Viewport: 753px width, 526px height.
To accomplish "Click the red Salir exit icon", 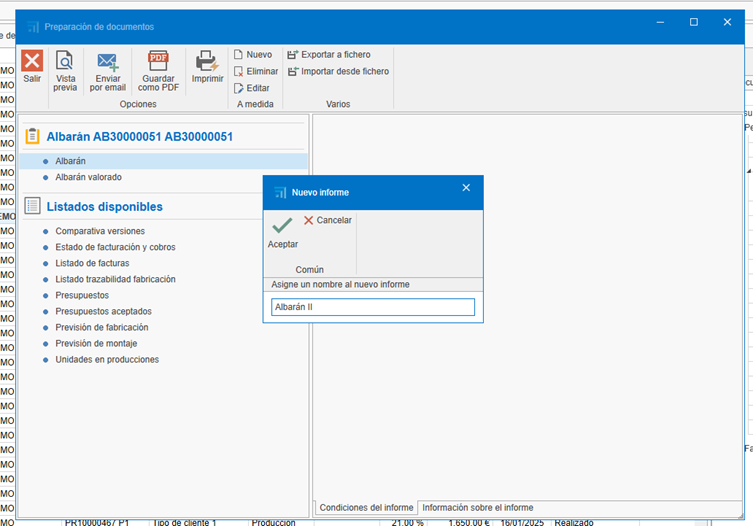I will coord(32,61).
